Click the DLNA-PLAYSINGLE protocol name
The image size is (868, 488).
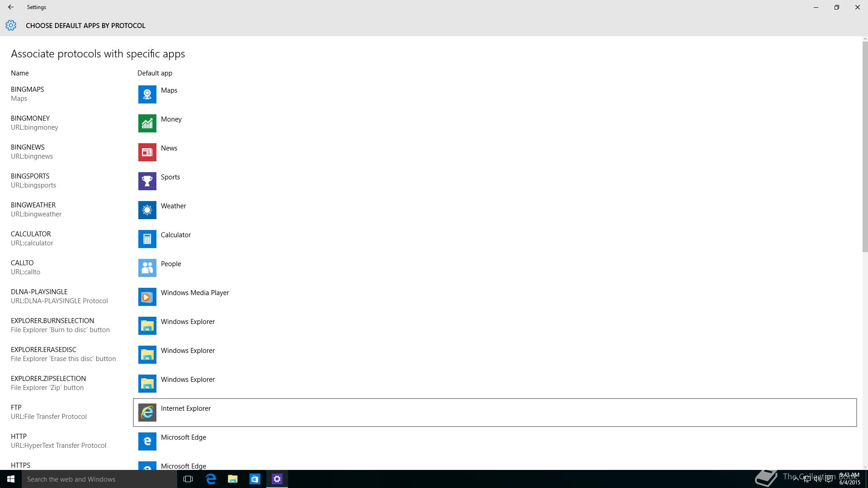pos(39,292)
